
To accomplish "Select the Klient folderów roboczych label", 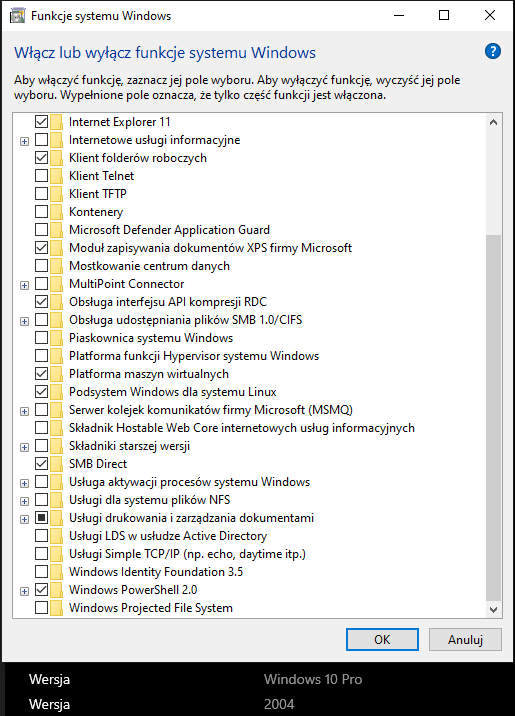I will click(138, 158).
